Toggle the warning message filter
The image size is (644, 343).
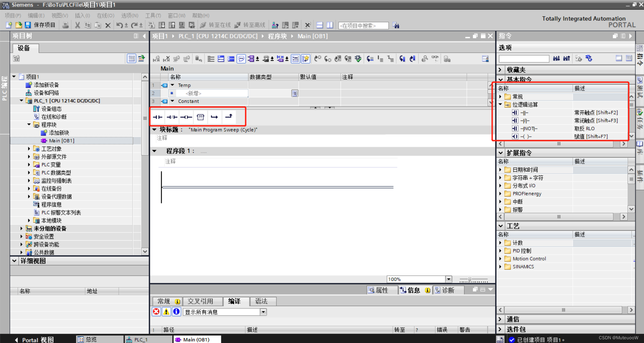166,312
